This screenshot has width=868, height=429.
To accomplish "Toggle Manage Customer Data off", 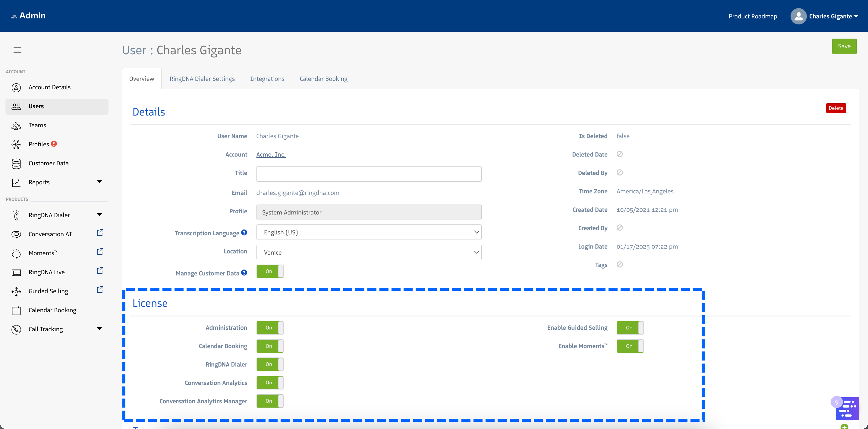I will point(269,271).
